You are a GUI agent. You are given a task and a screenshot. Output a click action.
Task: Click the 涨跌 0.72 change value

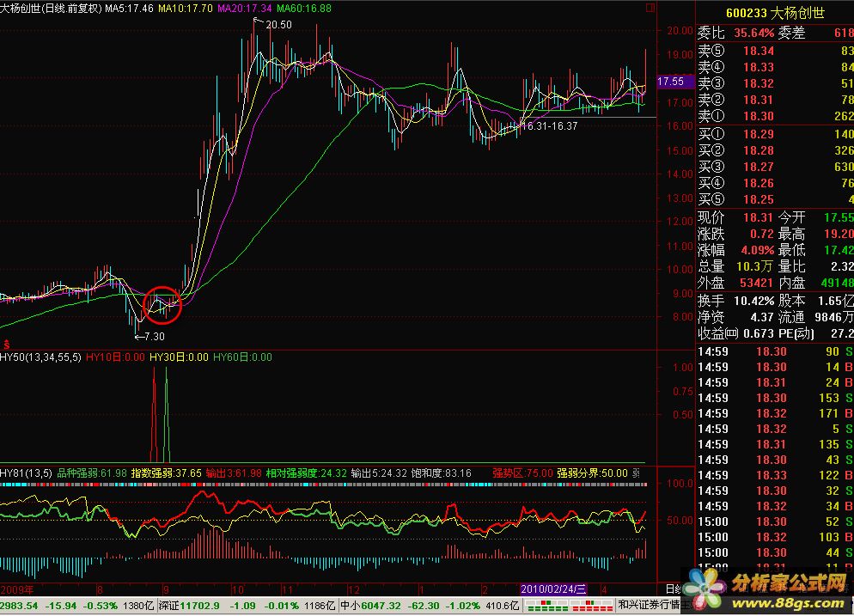coord(735,235)
